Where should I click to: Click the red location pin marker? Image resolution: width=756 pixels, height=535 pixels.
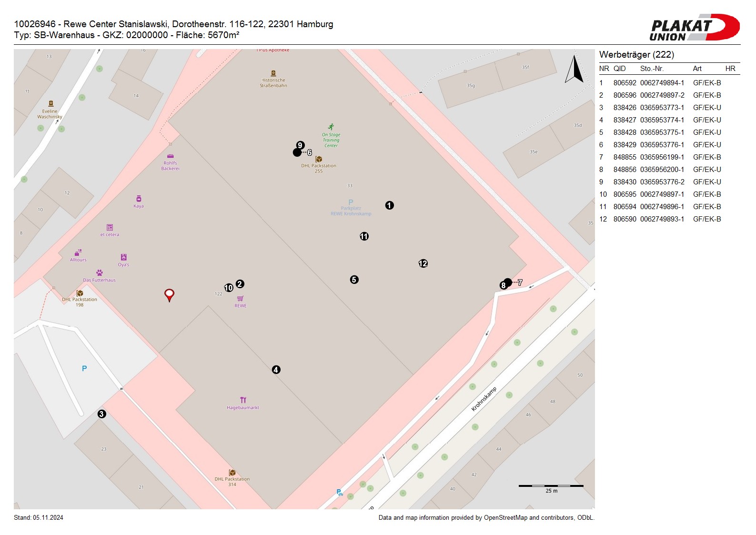pos(169,294)
